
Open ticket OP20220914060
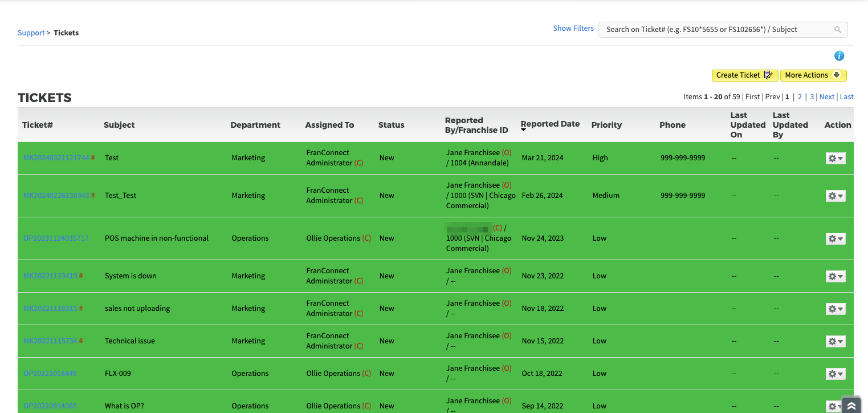50,406
